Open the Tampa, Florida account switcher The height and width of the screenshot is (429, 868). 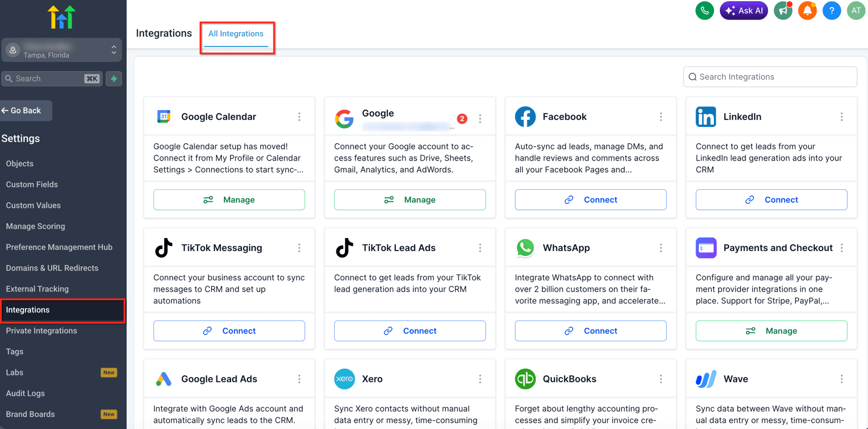coord(61,50)
